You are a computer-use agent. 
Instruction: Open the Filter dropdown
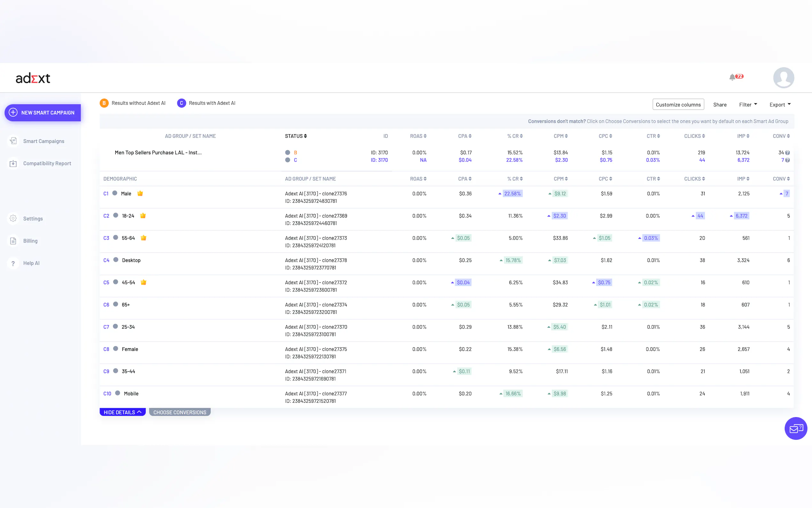pos(748,105)
